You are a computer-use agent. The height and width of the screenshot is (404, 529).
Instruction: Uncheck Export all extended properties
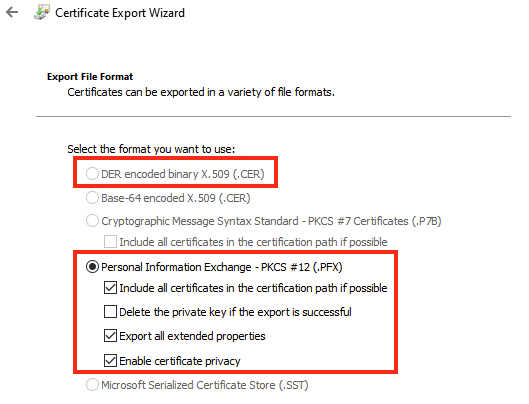point(110,336)
